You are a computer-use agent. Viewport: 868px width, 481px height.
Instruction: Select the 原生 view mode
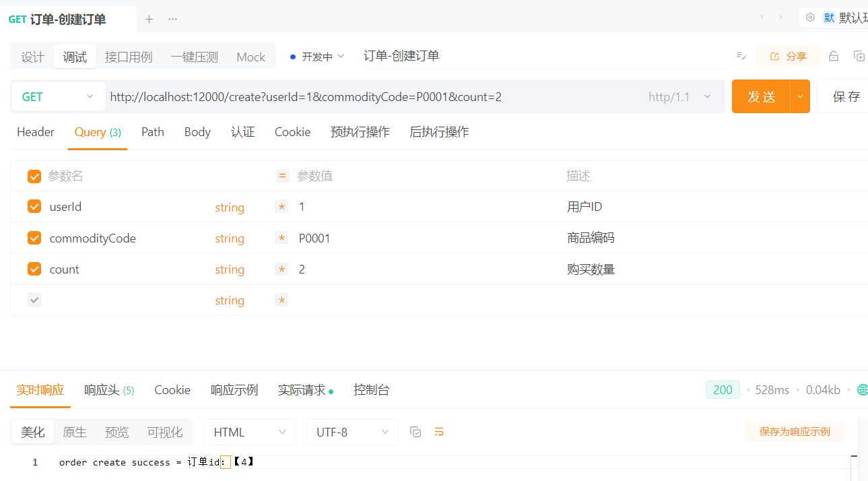75,432
